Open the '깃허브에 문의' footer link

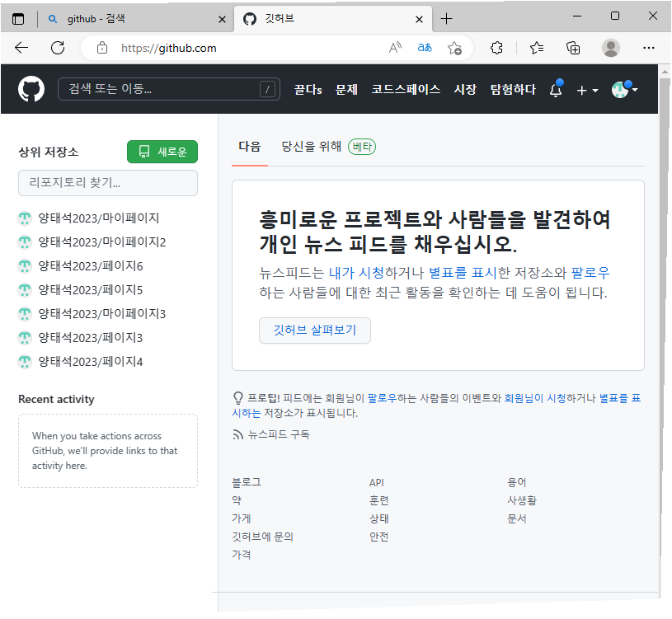[x=262, y=537]
